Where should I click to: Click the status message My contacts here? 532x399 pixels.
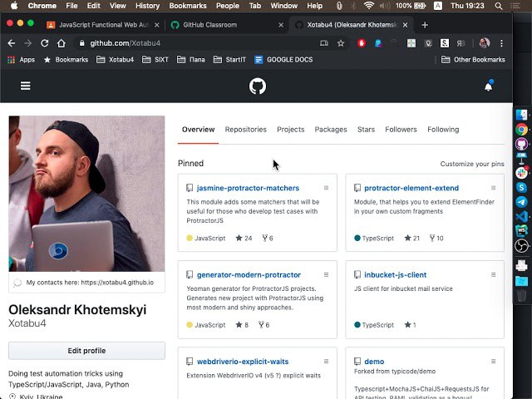click(x=86, y=283)
